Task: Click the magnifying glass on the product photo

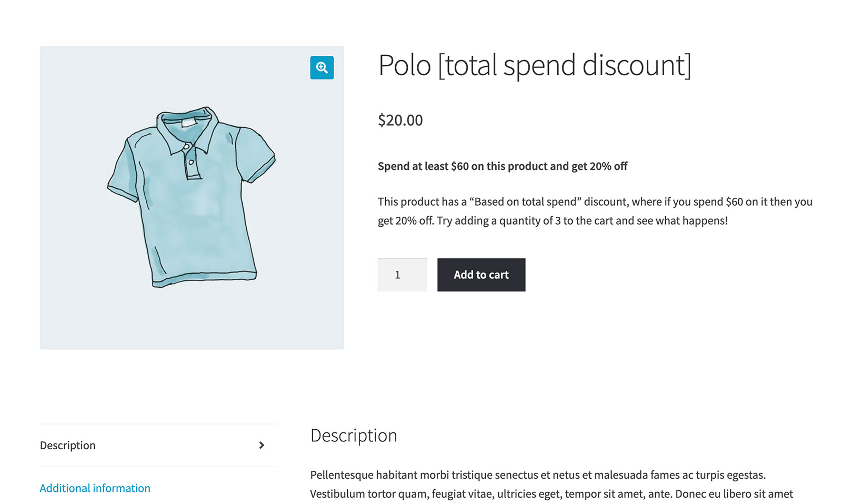Action: click(x=322, y=68)
